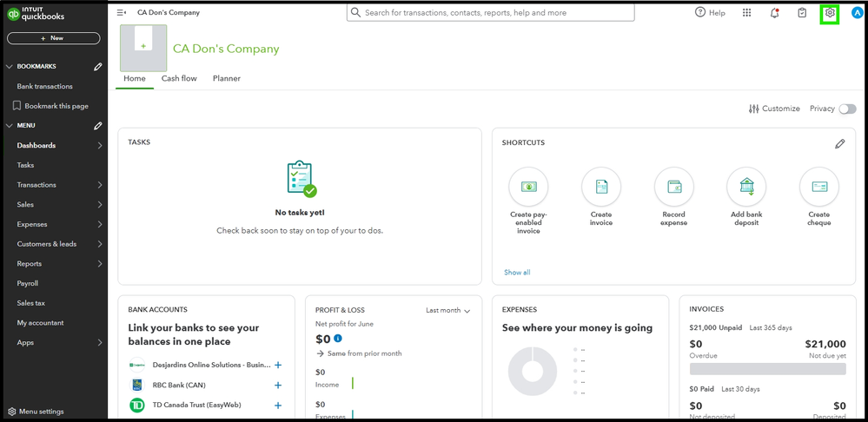Open the apps grid icon
The height and width of the screenshot is (422, 868).
(746, 13)
